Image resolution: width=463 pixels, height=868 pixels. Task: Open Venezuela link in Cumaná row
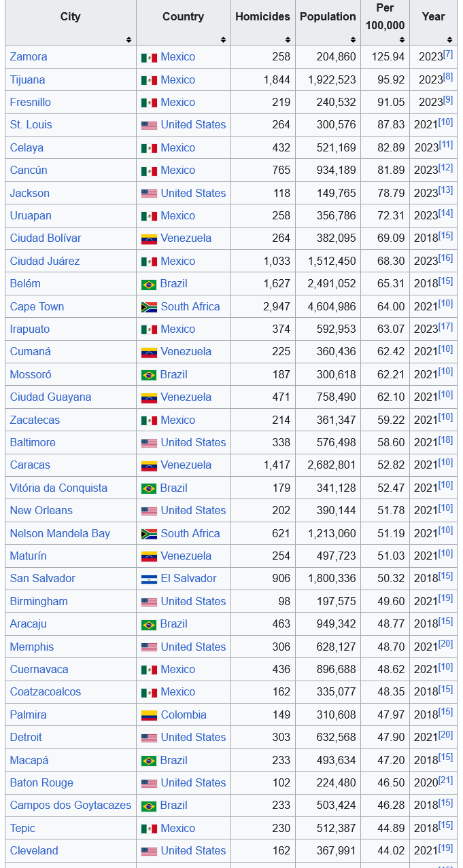click(x=186, y=351)
